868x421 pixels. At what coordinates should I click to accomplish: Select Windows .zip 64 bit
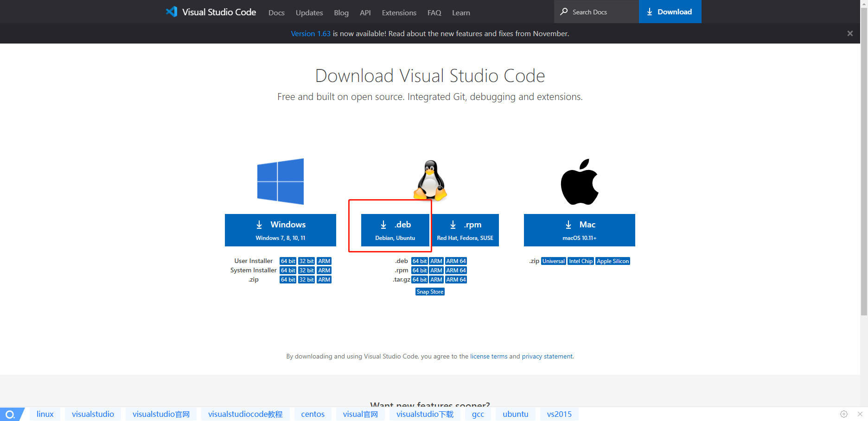coord(288,280)
